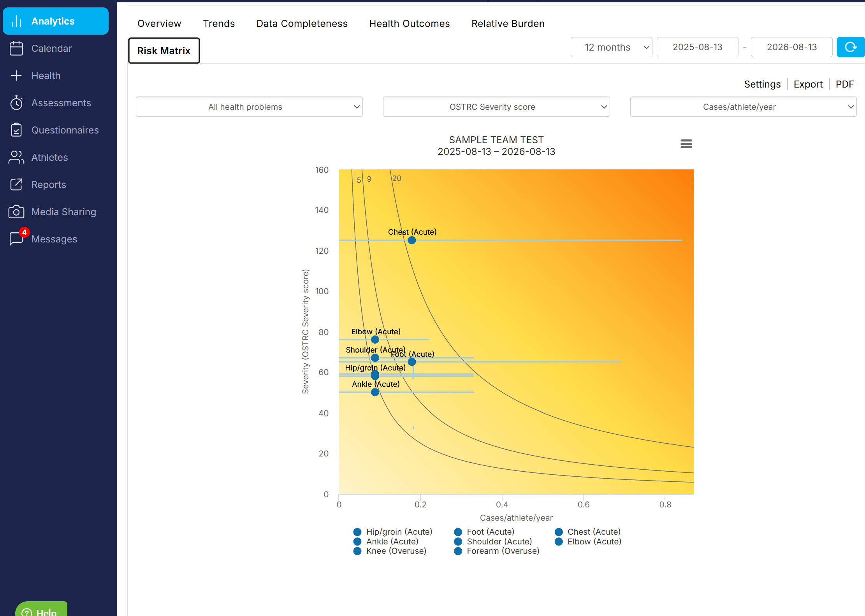Select the Questionnaires clipboard icon
Viewport: 865px width, 616px height.
pos(16,130)
